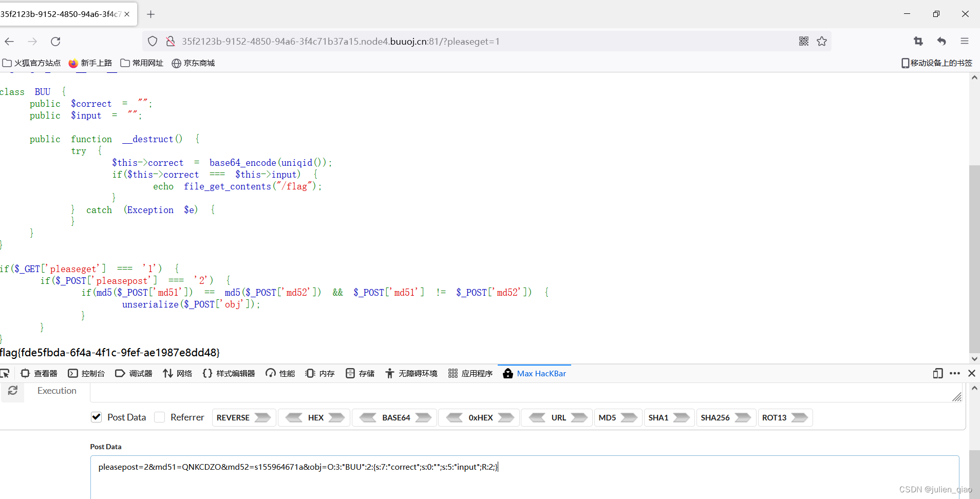Toggle responsive design mode icon
This screenshot has height=499, width=980.
pos(938,373)
